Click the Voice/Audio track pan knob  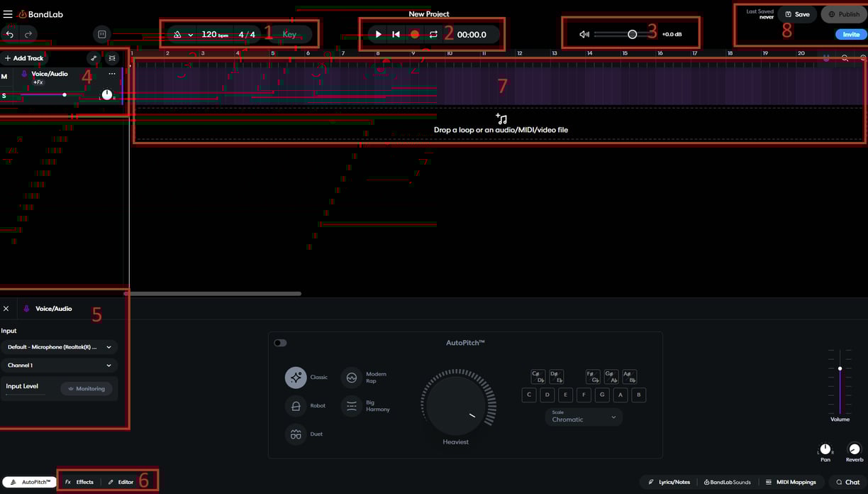coord(106,94)
